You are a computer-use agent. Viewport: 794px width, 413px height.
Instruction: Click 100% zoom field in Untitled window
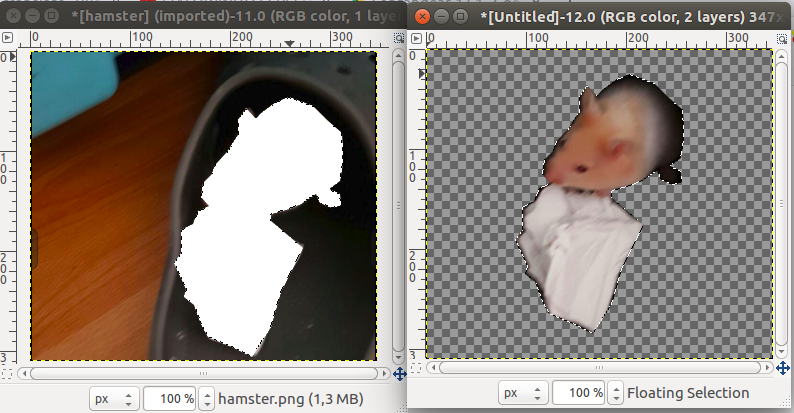579,393
